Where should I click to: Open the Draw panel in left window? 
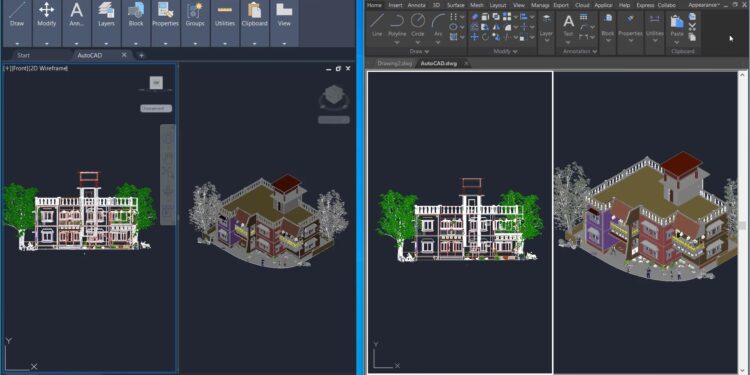(17, 14)
